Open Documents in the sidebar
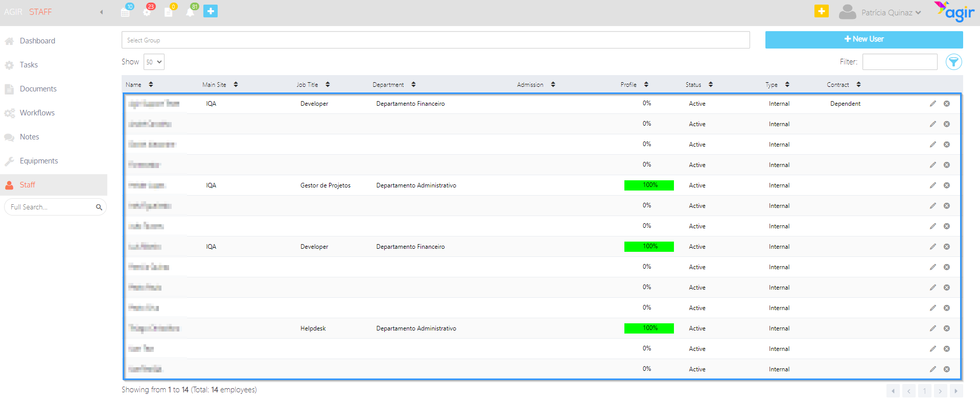The image size is (980, 403). (x=54, y=89)
